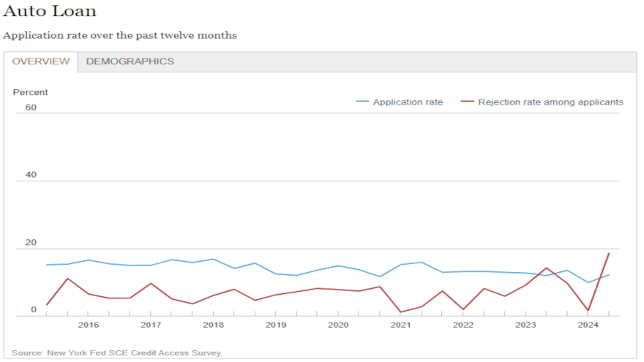The image size is (644, 362).
Task: Click the Auto Loan heading
Action: [x=50, y=12]
